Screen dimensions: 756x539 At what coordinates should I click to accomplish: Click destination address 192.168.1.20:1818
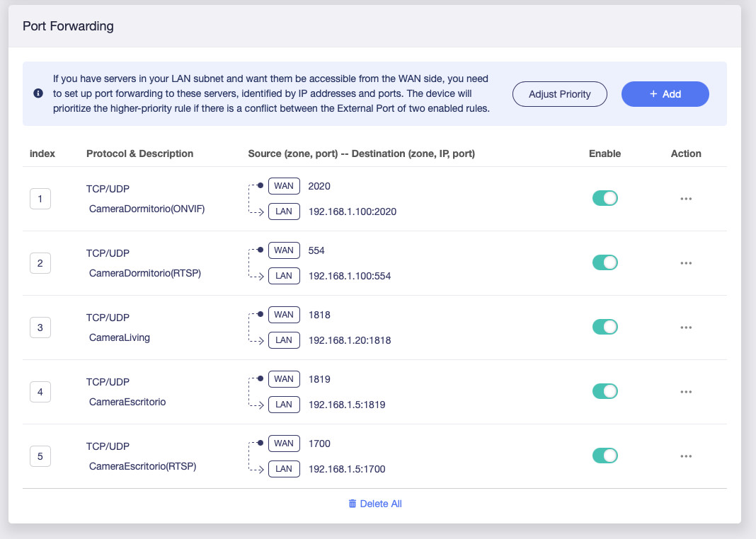coord(350,340)
